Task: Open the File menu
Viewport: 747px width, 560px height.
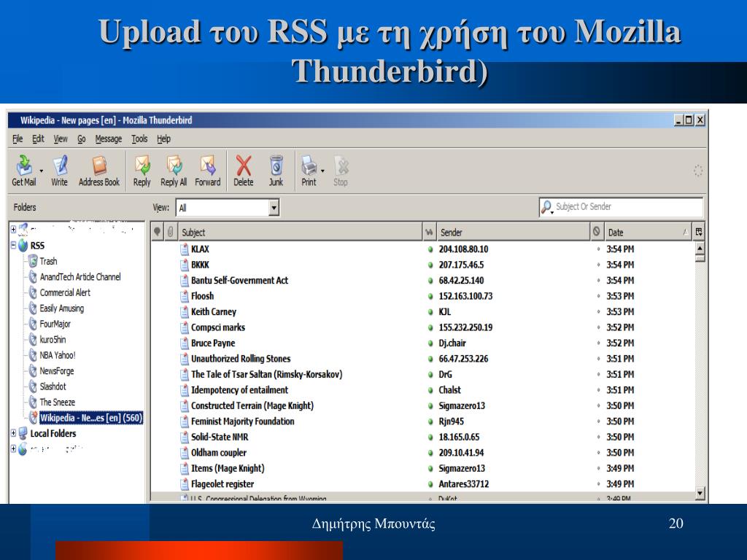Action: pyautogui.click(x=18, y=139)
